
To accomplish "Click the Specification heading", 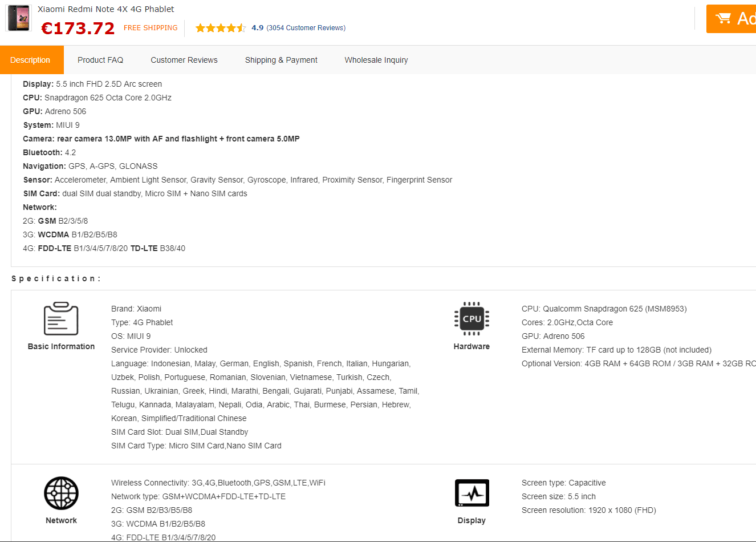I will tap(56, 278).
